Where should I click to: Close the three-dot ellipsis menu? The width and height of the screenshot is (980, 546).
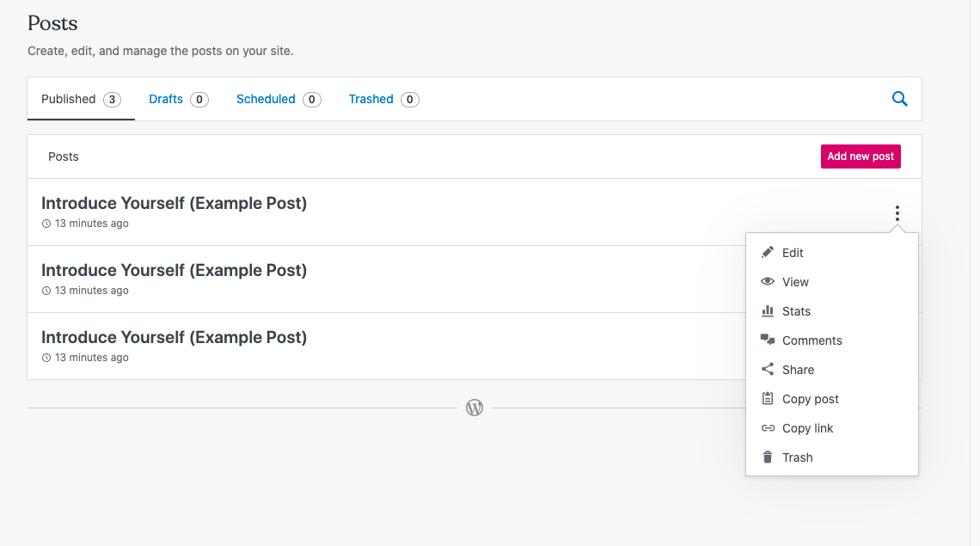897,212
